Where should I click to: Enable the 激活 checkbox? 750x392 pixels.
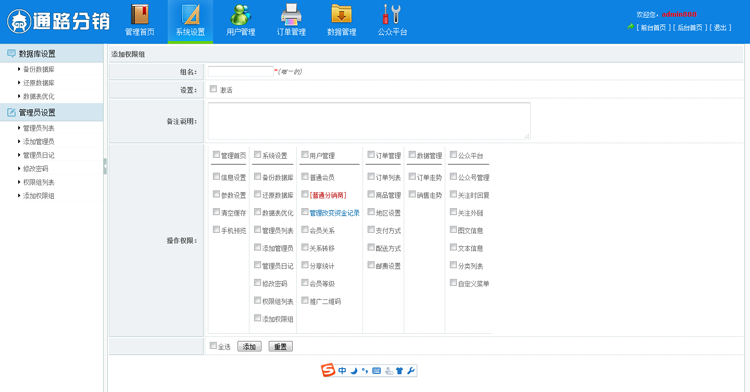click(213, 89)
